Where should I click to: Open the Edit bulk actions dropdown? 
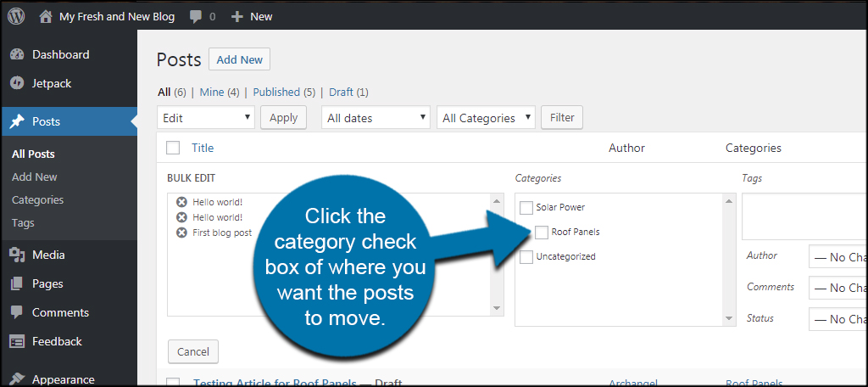(206, 117)
